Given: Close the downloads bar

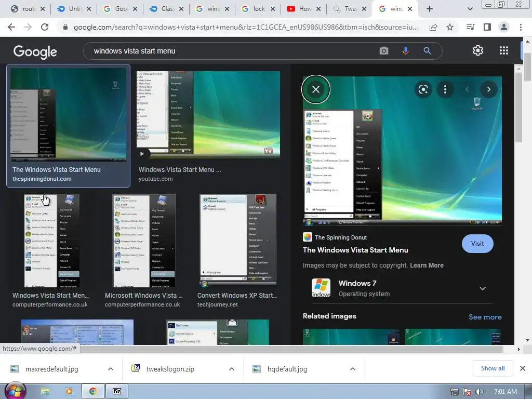Looking at the screenshot, I should [523, 368].
